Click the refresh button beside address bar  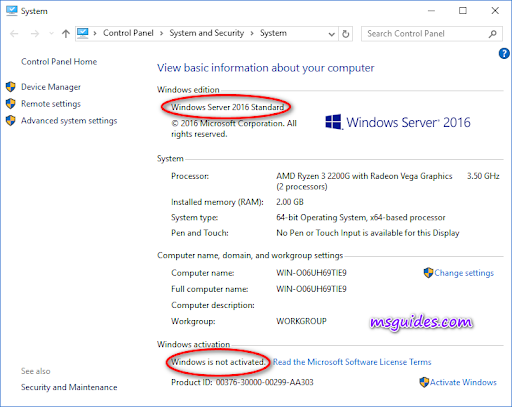click(x=346, y=34)
